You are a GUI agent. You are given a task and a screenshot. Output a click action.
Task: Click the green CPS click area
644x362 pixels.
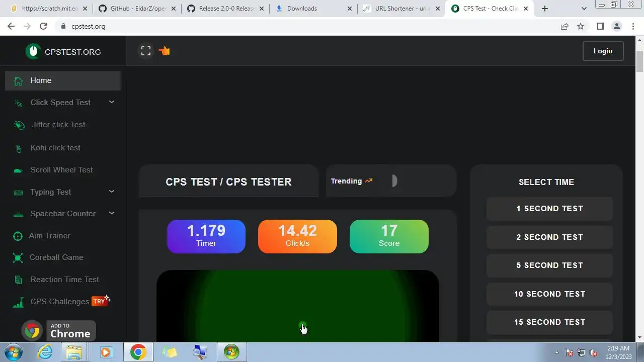point(298,306)
